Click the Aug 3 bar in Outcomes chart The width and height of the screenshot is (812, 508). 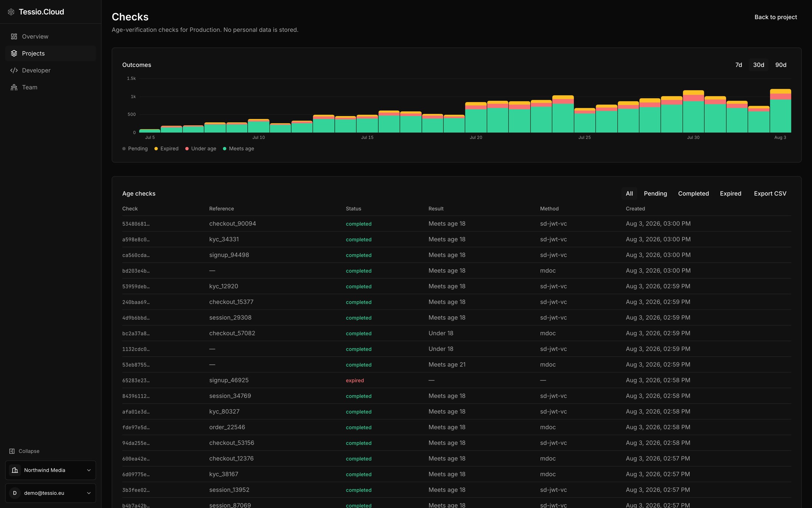click(x=780, y=111)
